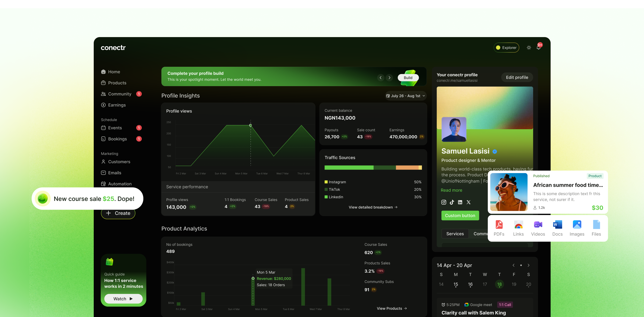
Task: Open the X social icon
Action: click(x=468, y=202)
